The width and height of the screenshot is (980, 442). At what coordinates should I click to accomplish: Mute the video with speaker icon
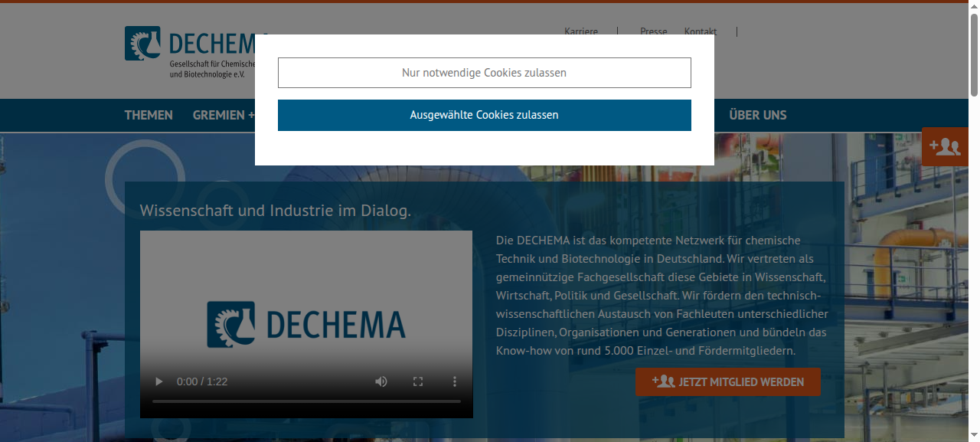pyautogui.click(x=381, y=381)
